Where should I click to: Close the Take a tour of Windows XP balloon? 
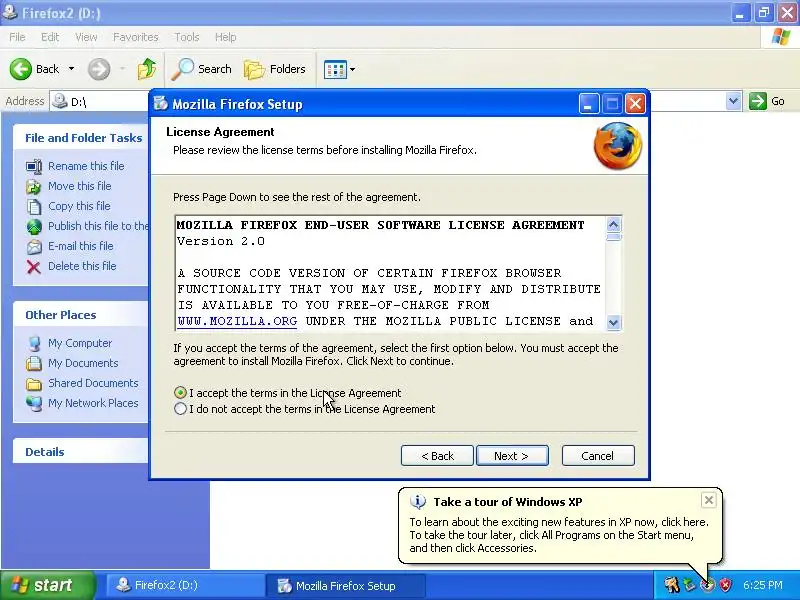708,500
